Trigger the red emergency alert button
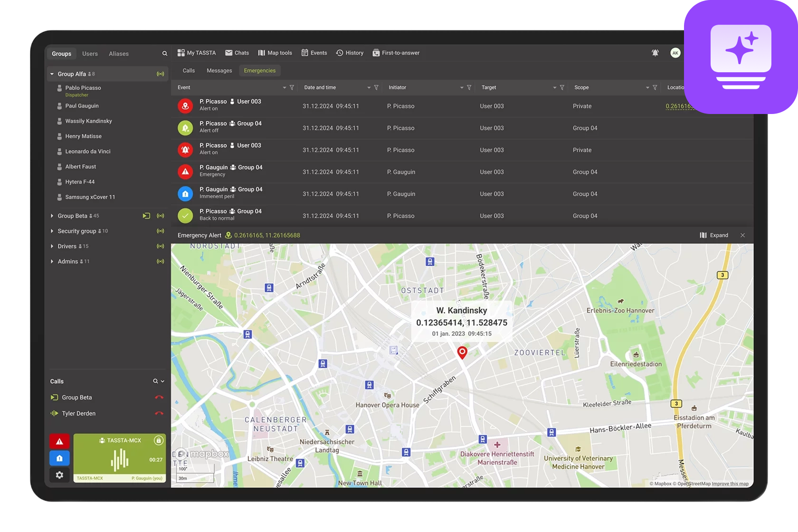This screenshot has width=798, height=532. coord(59,442)
